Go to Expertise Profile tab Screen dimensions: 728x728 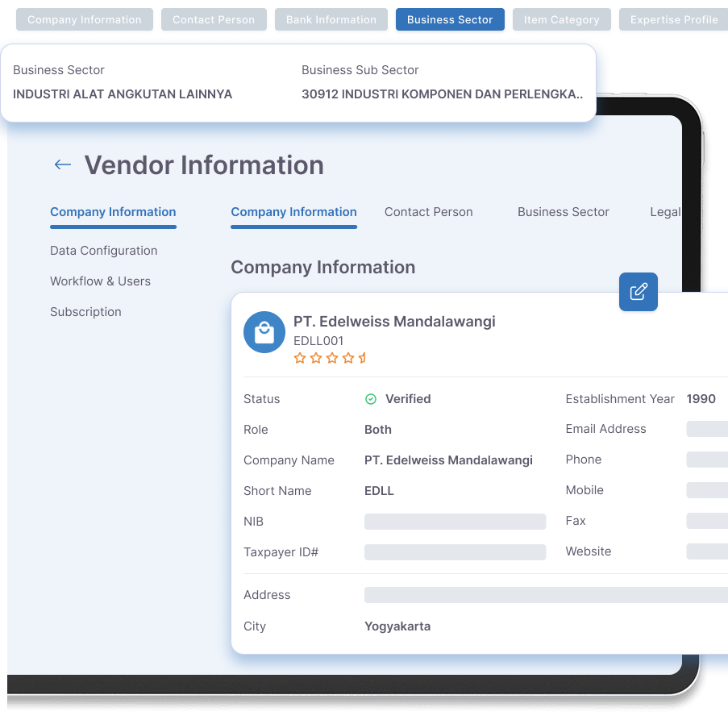[x=674, y=20]
